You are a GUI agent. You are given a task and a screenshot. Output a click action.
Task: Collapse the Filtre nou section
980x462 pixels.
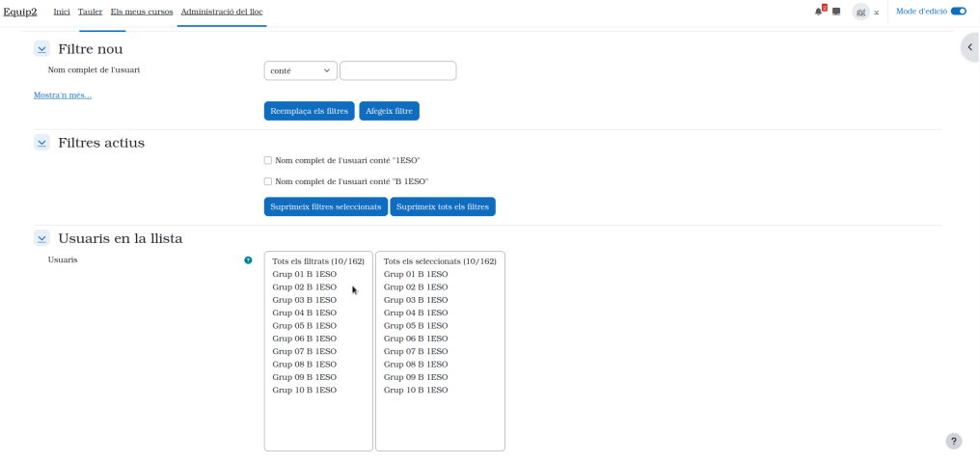pos(41,49)
